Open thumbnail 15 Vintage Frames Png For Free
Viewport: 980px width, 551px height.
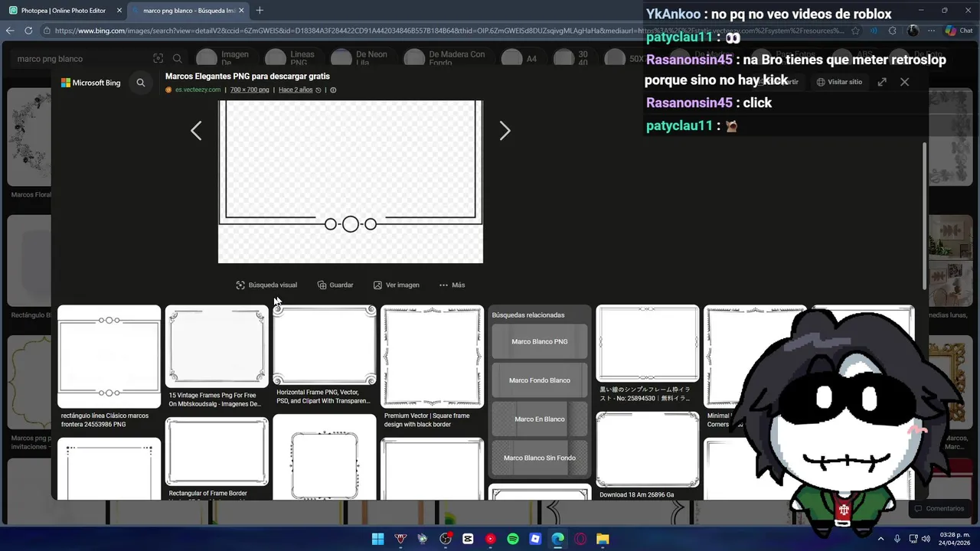tap(217, 347)
